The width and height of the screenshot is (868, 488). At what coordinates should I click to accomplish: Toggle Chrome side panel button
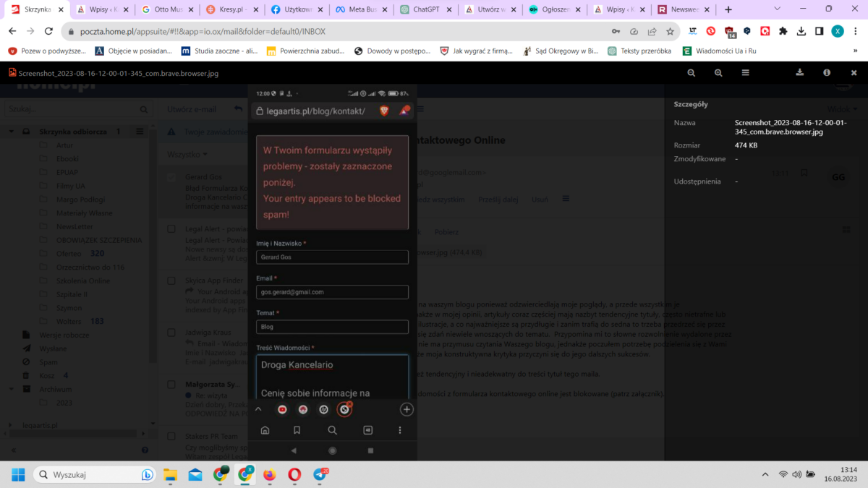(819, 31)
